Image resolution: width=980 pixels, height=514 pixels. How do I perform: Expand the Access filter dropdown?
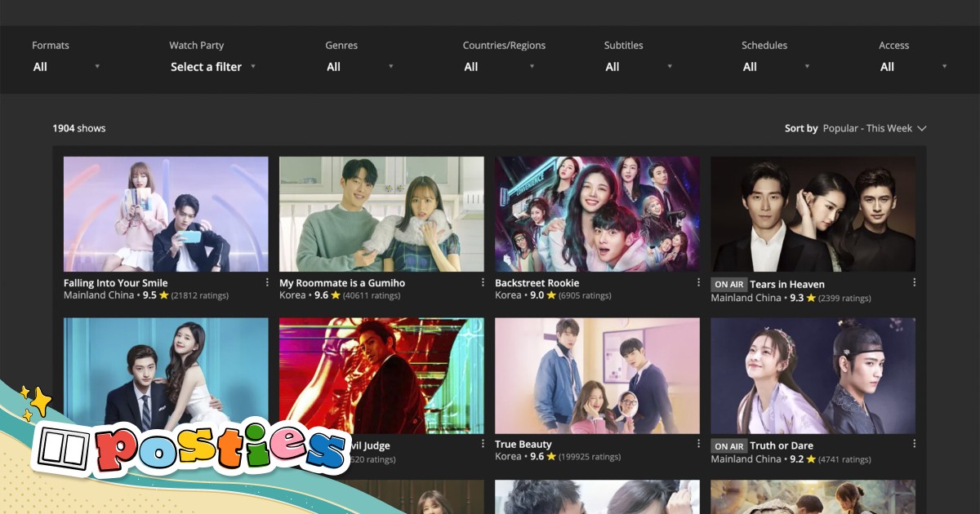pos(914,67)
